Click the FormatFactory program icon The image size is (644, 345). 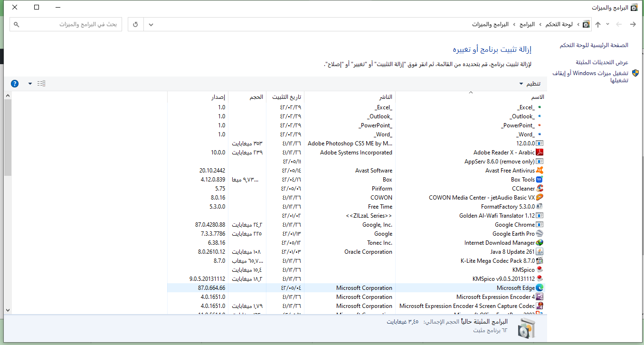coord(540,207)
